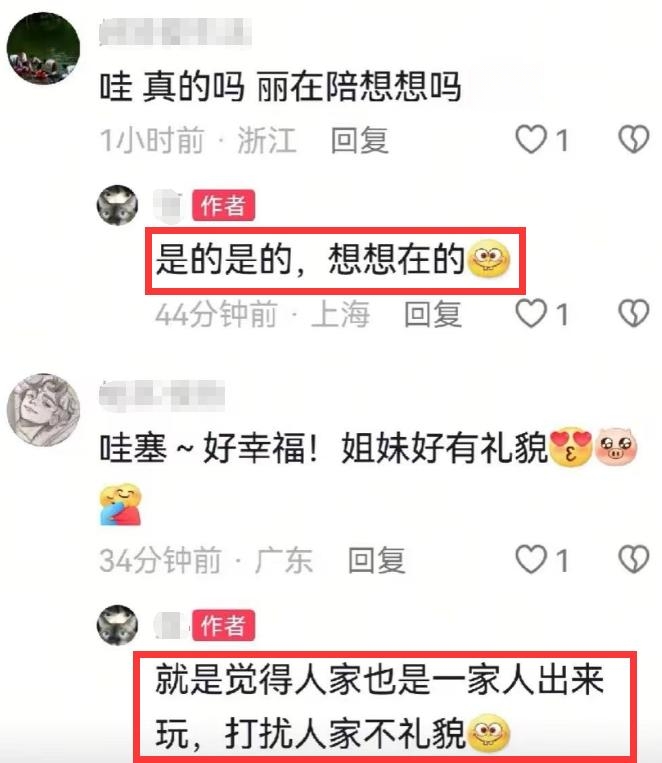Image resolution: width=662 pixels, height=763 pixels.
Task: Like the Zhejiang user's comment
Action: point(531,140)
